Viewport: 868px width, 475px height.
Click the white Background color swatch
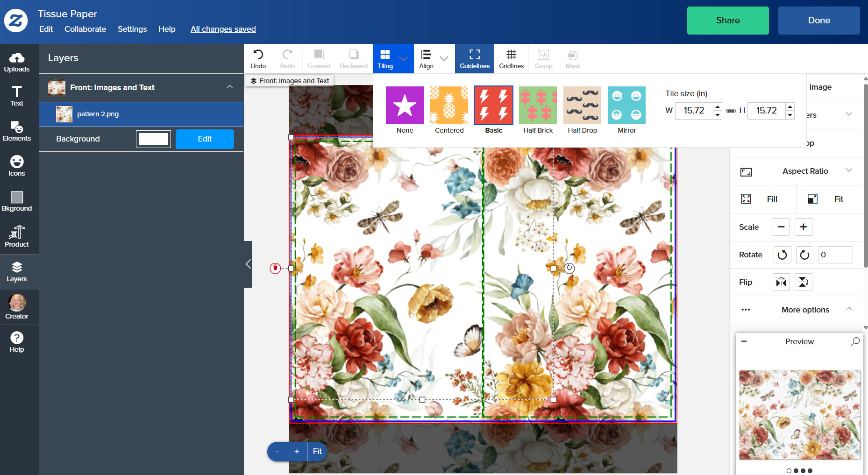click(x=153, y=139)
